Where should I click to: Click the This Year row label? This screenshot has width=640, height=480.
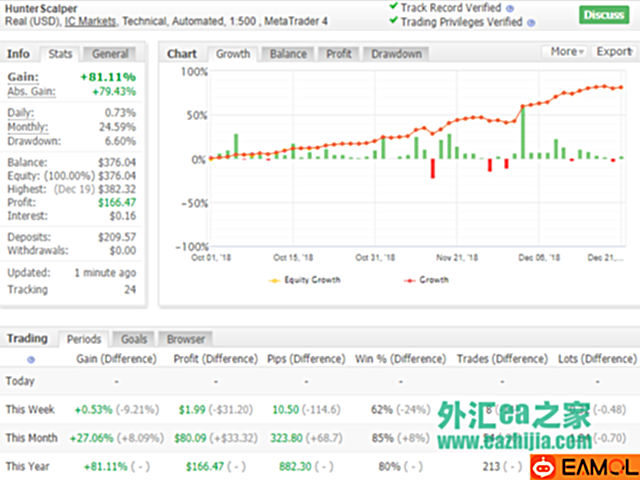click(27, 466)
